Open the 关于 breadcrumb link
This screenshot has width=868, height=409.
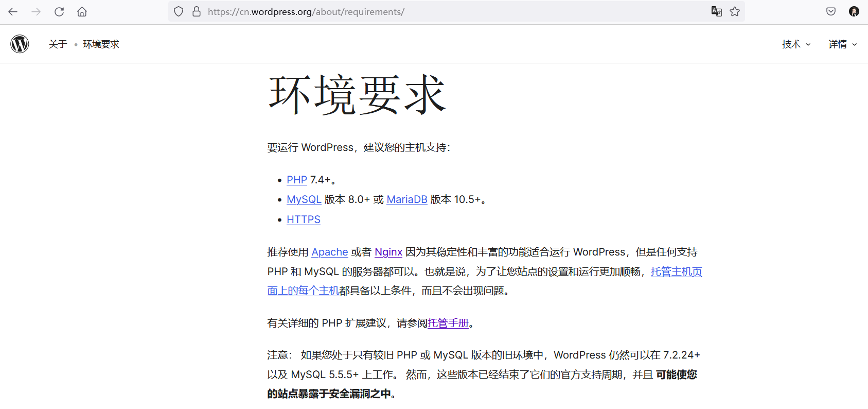[x=58, y=44]
